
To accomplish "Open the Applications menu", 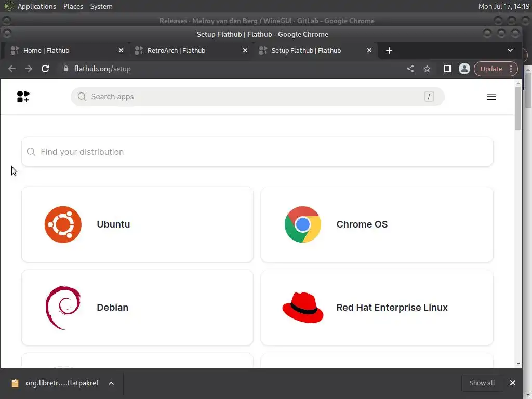I will click(37, 6).
